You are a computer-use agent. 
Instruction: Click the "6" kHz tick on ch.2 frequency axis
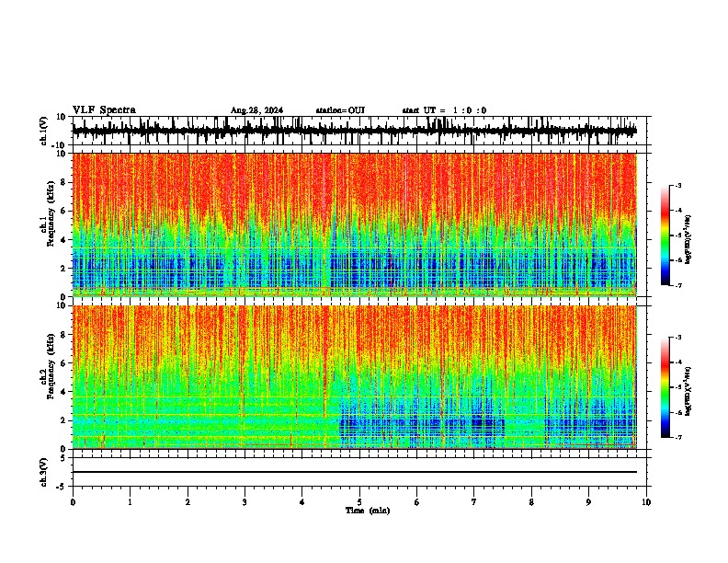(64, 363)
